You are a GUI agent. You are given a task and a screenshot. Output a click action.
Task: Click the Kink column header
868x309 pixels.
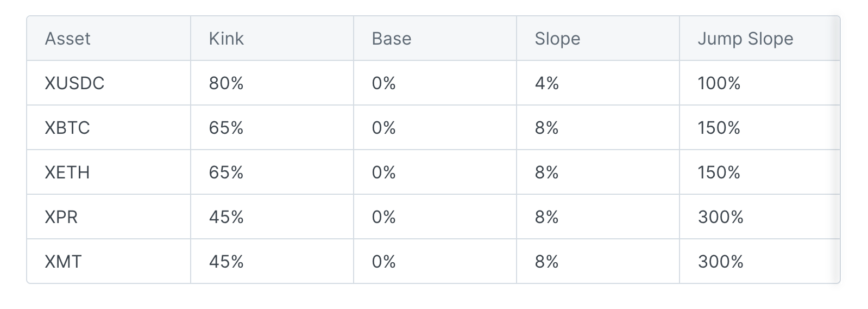point(226,39)
